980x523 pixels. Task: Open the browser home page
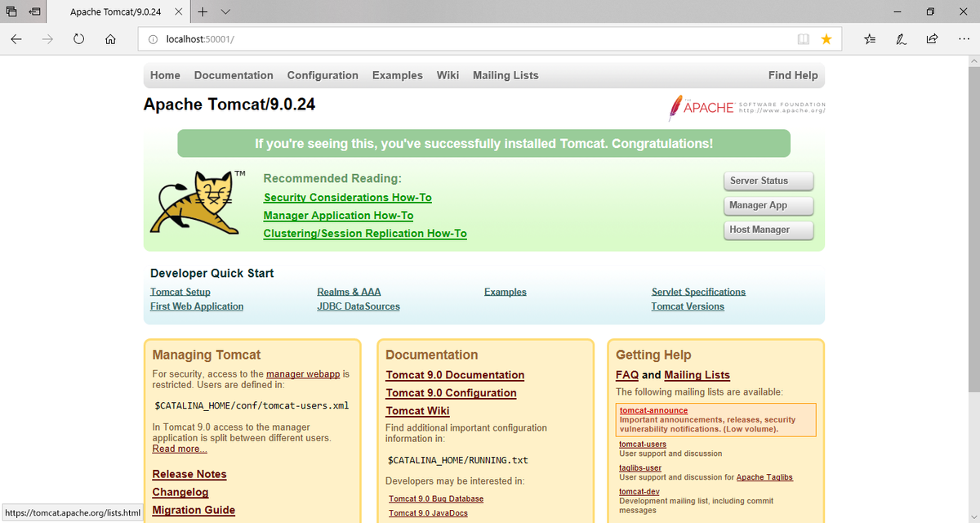click(110, 38)
